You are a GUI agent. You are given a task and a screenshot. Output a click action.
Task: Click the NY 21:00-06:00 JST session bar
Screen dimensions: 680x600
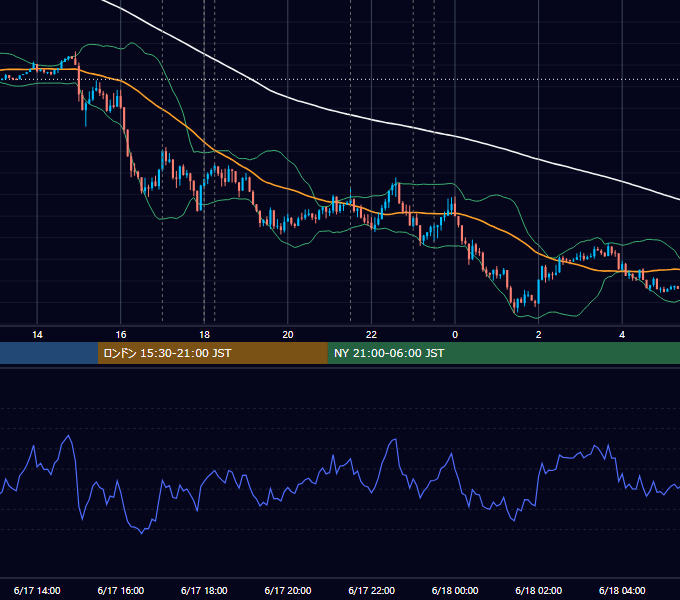(x=503, y=353)
